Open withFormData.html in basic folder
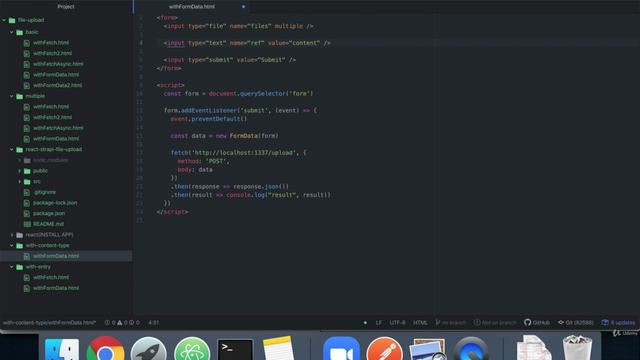This screenshot has height=360, width=640. pyautogui.click(x=56, y=75)
